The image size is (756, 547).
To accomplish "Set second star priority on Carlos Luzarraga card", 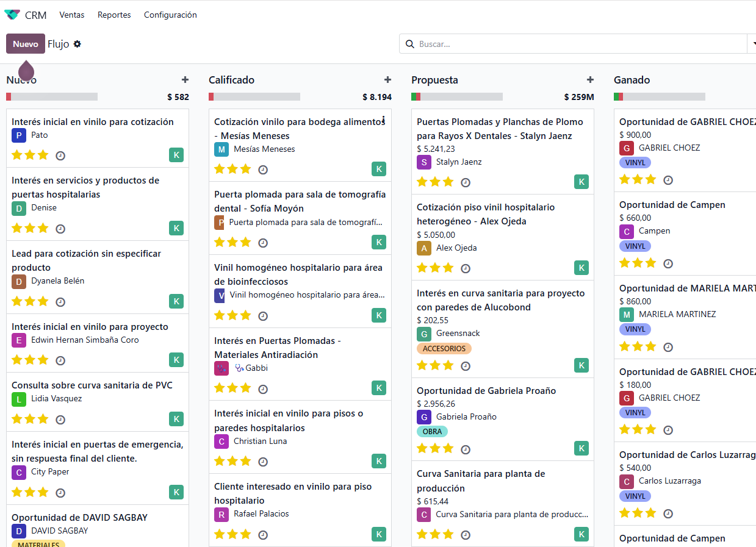I will tap(638, 513).
